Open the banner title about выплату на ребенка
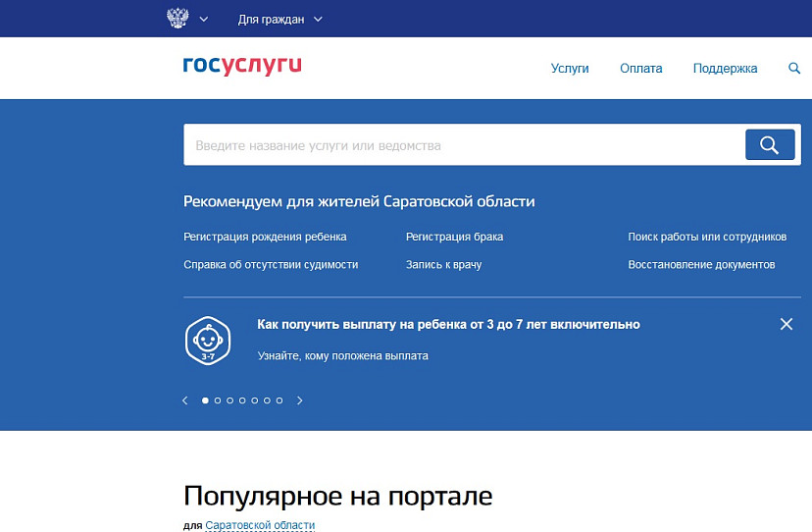Screen dimensions: 812x532 coord(448,325)
